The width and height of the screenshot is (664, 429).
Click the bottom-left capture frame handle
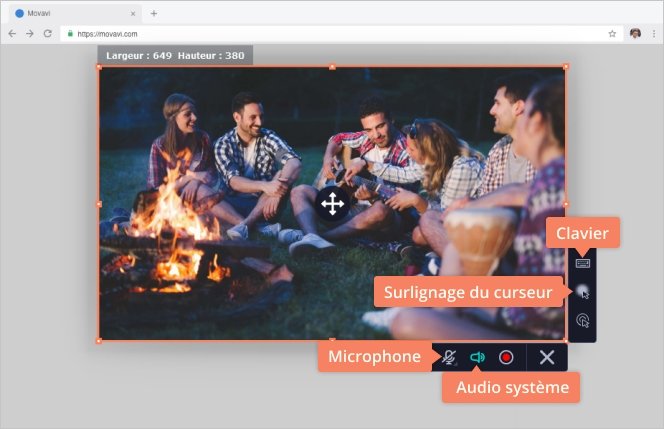[99, 340]
